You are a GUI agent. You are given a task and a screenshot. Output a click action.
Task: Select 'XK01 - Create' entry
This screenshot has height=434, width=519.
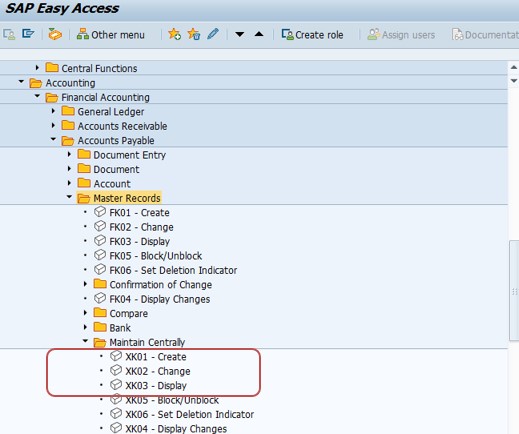pos(156,357)
